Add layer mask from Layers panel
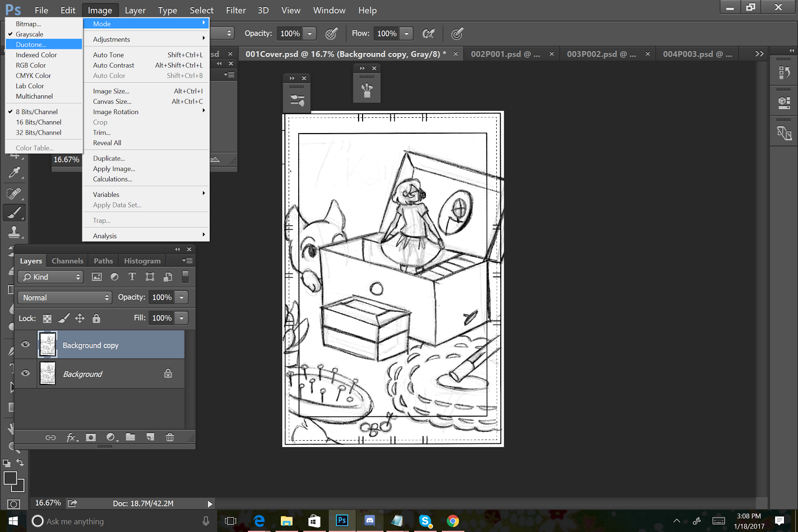This screenshot has height=532, width=798. (x=91, y=437)
